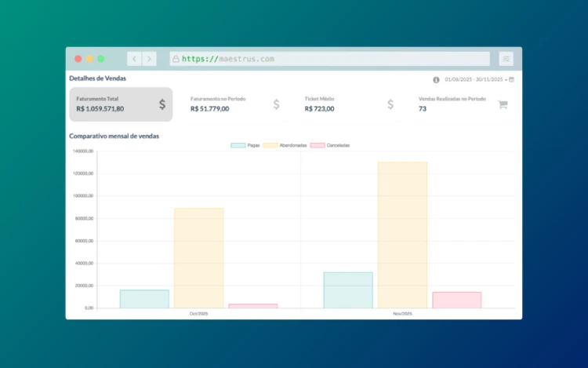Select the Faturamento Total card
Screen dimensions: 588x368
click(120, 104)
